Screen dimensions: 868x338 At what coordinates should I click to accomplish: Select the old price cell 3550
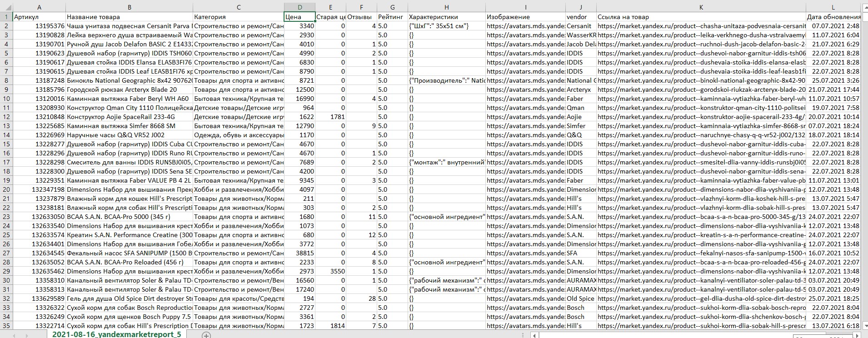(330, 271)
